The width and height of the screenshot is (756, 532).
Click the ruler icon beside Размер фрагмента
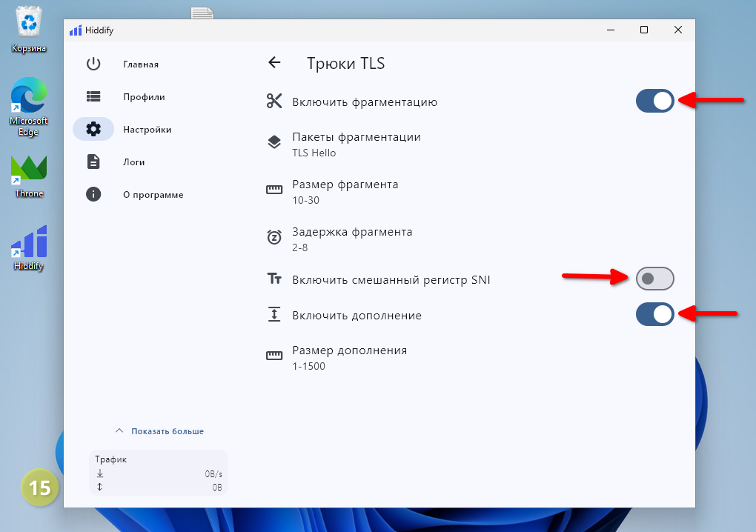(x=273, y=190)
